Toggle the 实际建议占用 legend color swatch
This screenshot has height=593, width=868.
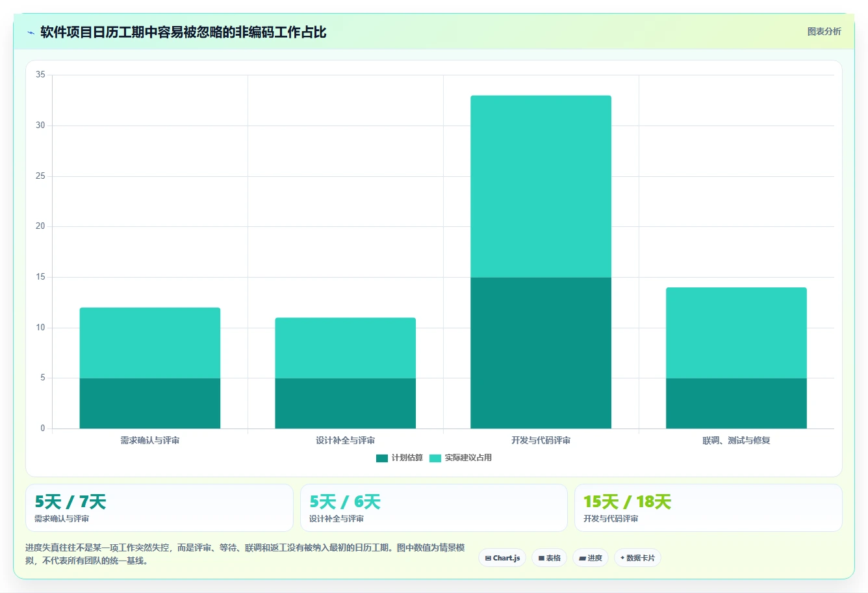[435, 458]
